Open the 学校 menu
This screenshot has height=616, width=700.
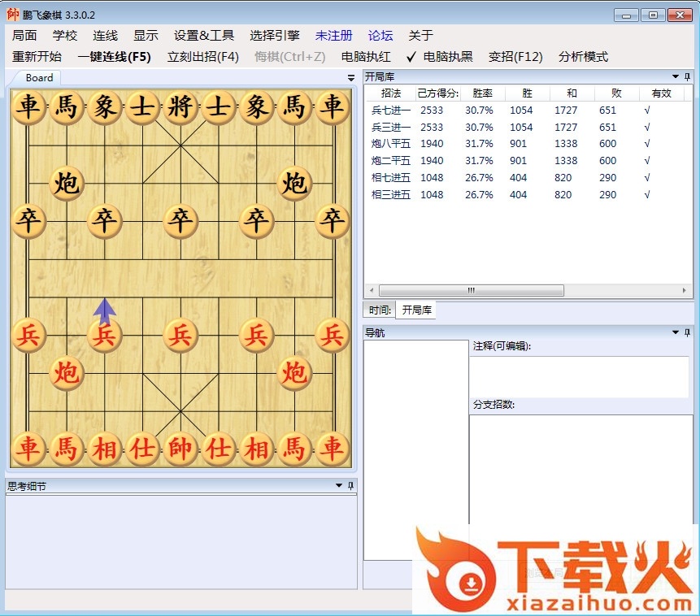[65, 35]
